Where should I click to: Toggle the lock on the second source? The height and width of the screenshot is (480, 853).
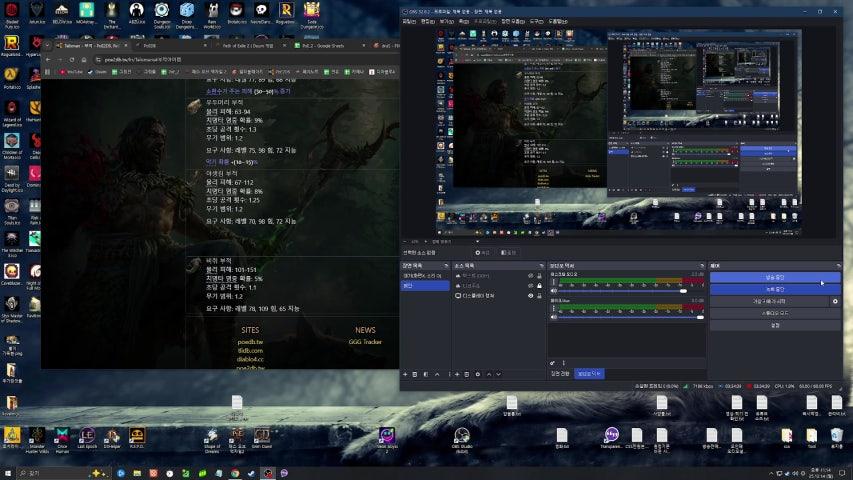pyautogui.click(x=541, y=286)
